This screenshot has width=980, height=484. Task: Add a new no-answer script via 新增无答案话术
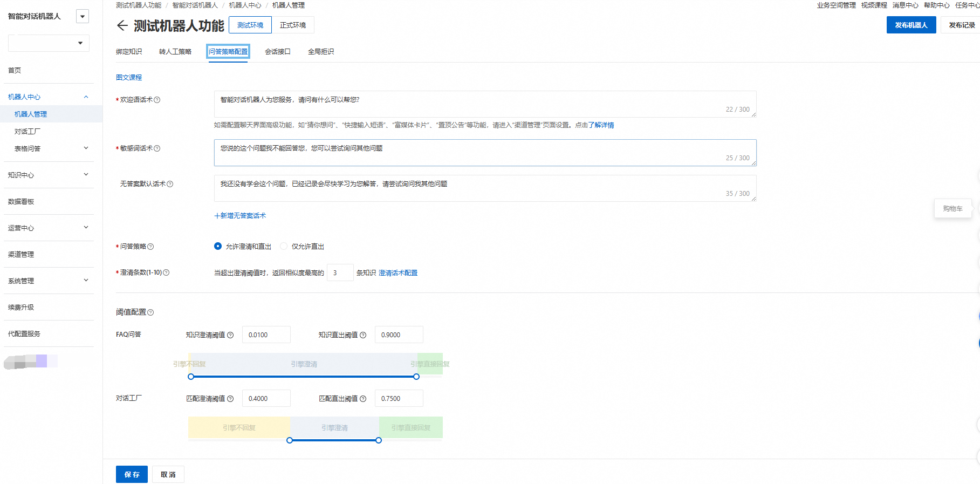(240, 216)
